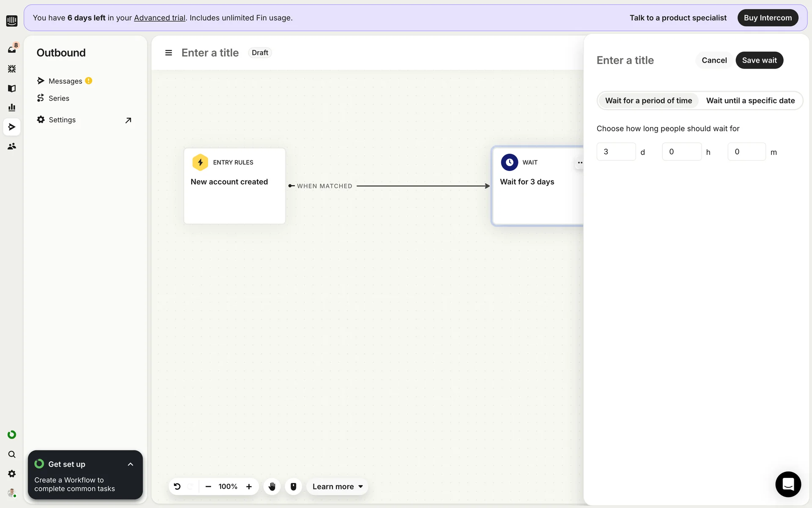Open the Advanced trial link
Screen dimensions: 812x508
[x=159, y=18]
